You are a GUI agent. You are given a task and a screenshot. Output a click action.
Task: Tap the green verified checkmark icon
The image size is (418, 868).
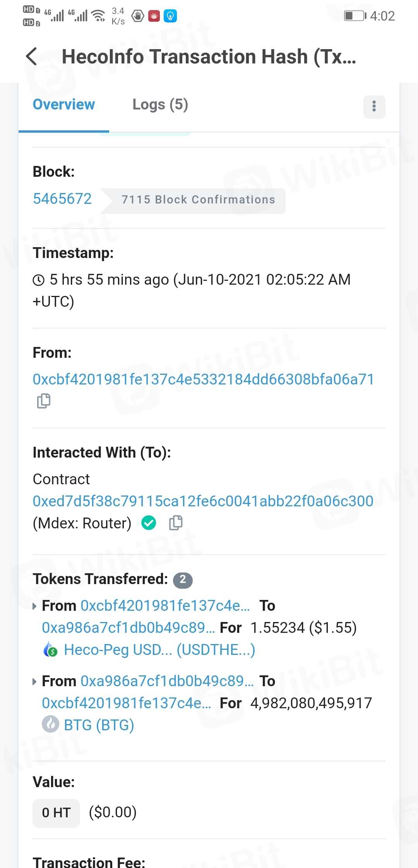click(149, 523)
